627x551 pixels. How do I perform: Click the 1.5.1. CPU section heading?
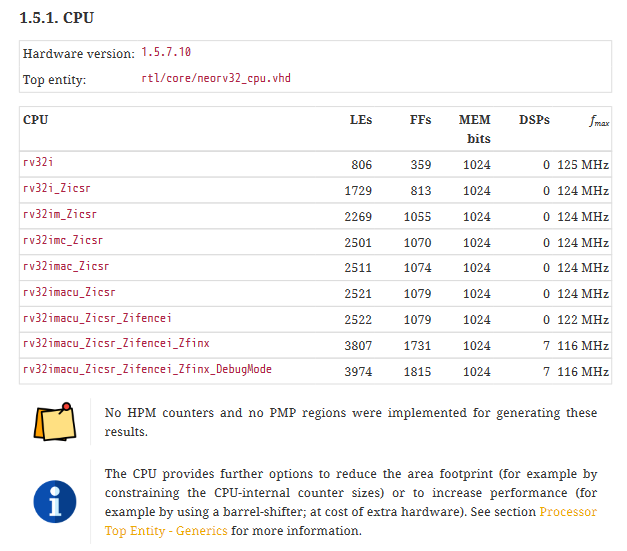point(59,17)
